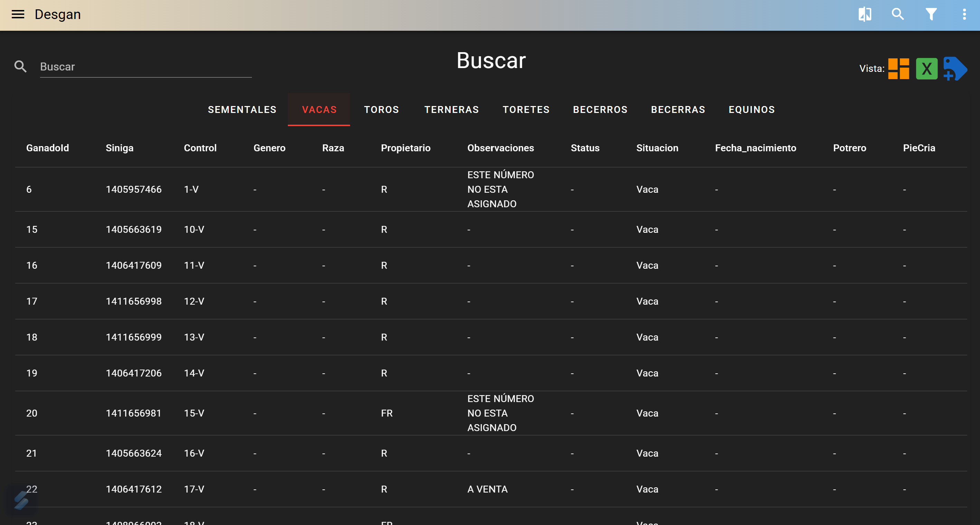The image size is (980, 525).
Task: Switch to the BECERRAS tab
Action: click(x=678, y=109)
